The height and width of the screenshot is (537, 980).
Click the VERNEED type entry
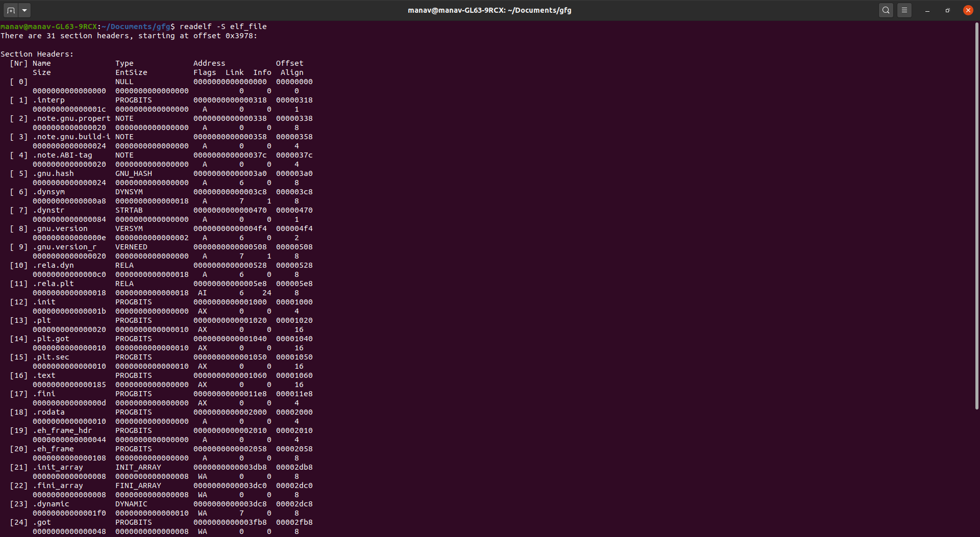tap(131, 247)
